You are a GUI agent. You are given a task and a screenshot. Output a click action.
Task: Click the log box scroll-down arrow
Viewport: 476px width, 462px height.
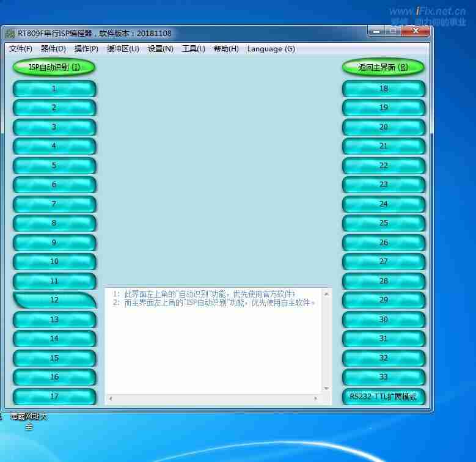pos(326,389)
